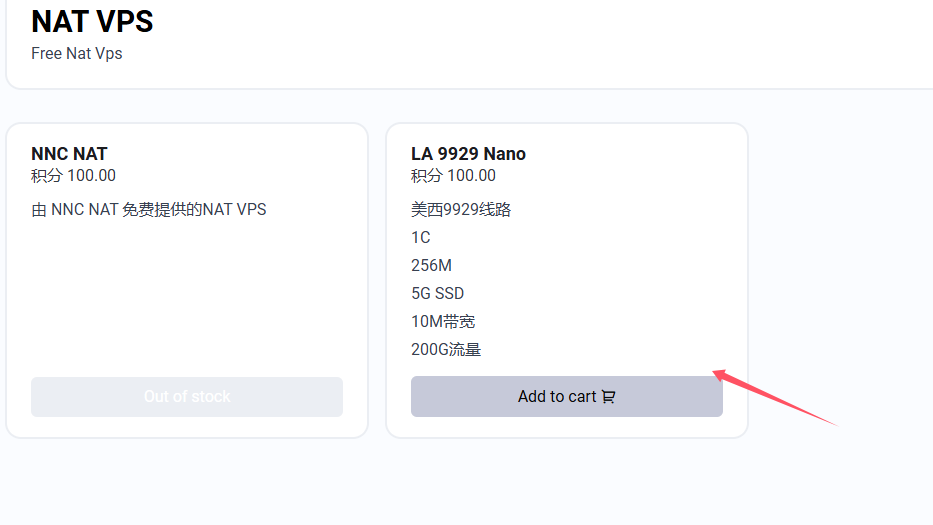The height and width of the screenshot is (525, 933).
Task: Click the 10M带宽 bandwidth spec line
Action: tap(443, 321)
